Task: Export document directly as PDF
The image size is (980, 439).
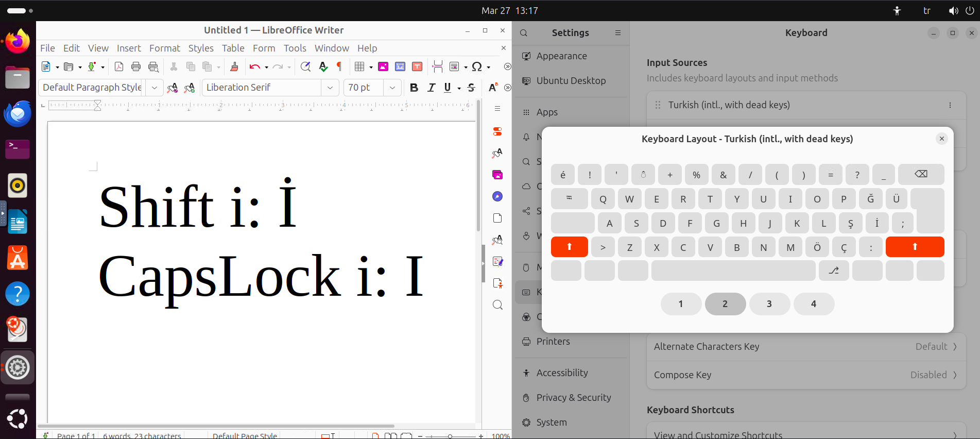Action: [x=119, y=66]
